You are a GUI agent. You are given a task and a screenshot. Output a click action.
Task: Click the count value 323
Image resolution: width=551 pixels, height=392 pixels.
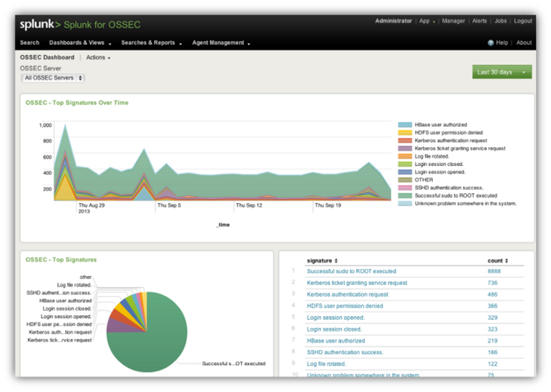click(x=492, y=329)
